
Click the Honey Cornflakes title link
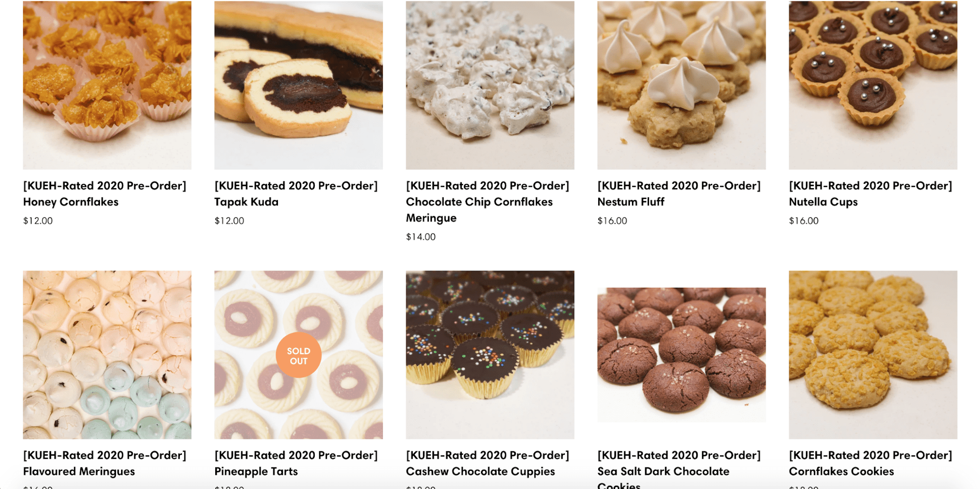pyautogui.click(x=104, y=194)
